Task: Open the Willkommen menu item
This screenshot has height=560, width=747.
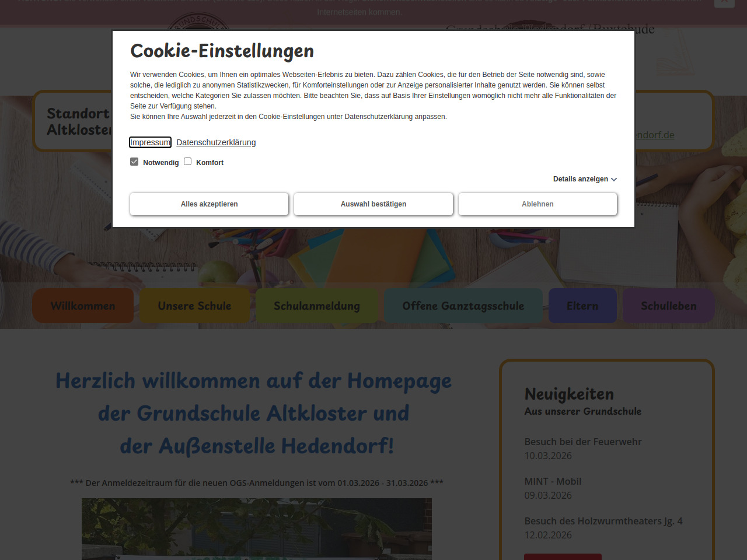Action: pyautogui.click(x=83, y=306)
